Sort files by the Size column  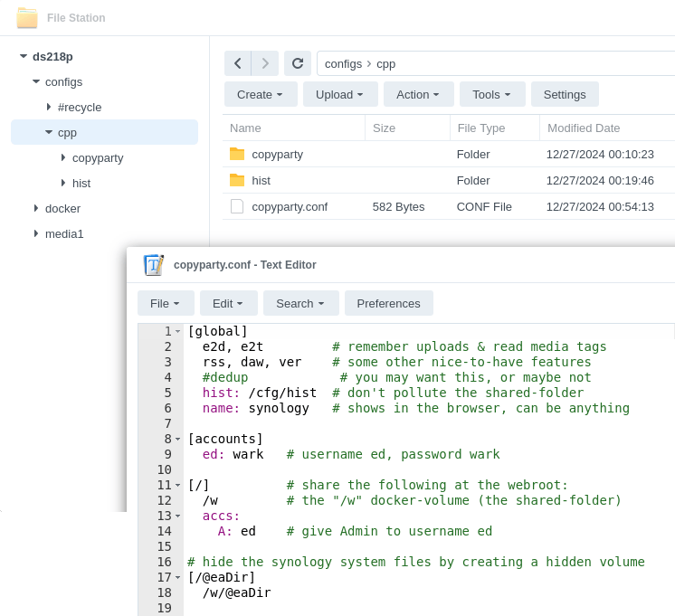[x=408, y=128]
